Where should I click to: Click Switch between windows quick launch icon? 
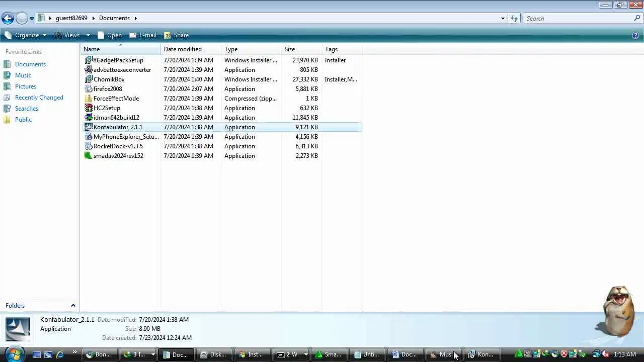(48, 354)
